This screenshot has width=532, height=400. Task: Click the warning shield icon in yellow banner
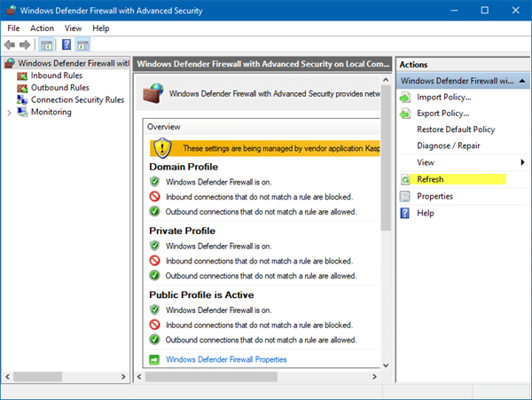(x=162, y=148)
